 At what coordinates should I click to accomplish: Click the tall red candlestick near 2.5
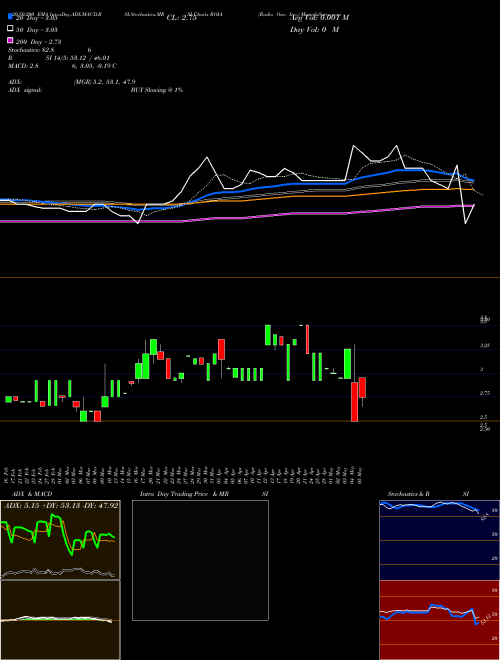(355, 402)
